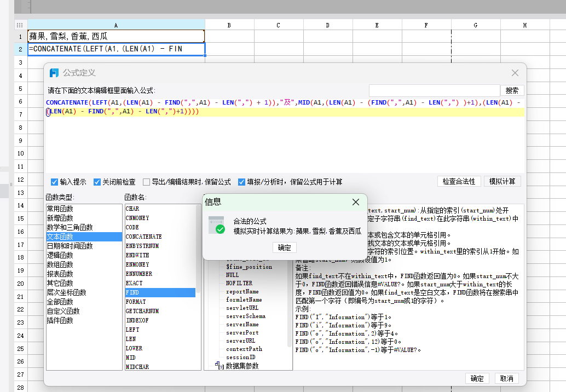Select LOWER function
This screenshot has height=392, width=566.
(x=160, y=348)
